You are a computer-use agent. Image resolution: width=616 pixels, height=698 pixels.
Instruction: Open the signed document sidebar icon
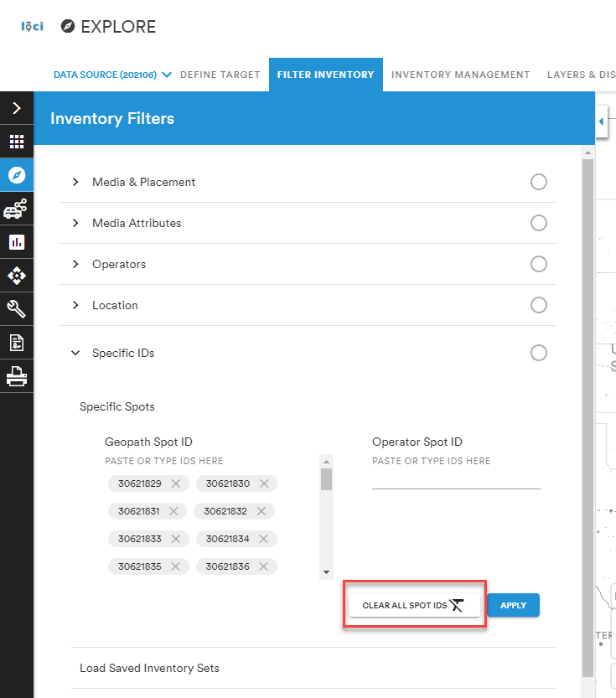point(17,343)
